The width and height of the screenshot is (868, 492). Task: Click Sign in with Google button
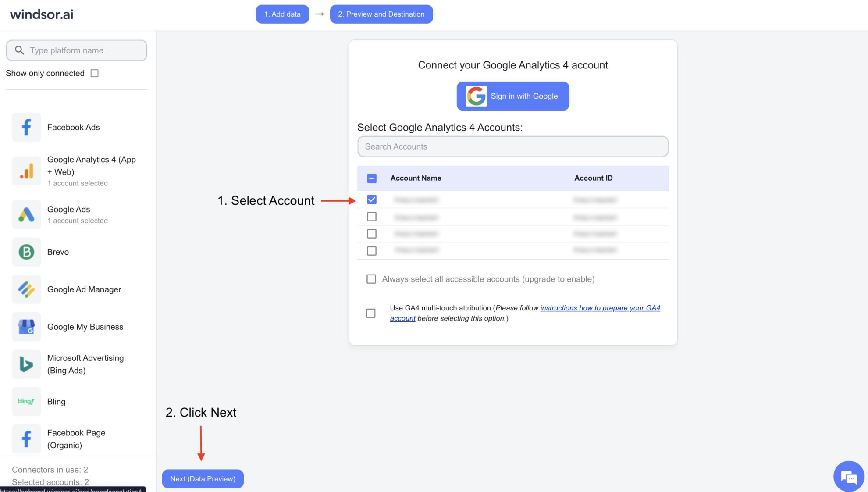pos(513,96)
